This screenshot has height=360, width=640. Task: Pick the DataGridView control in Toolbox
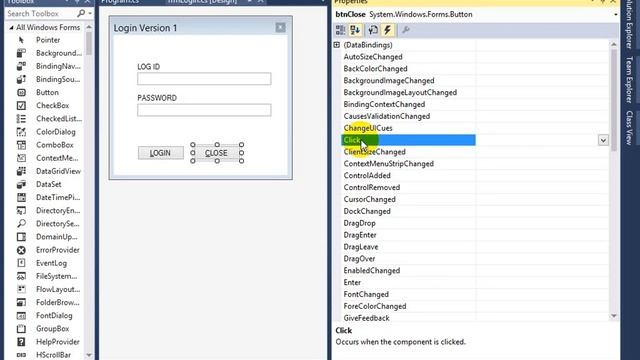(48, 171)
